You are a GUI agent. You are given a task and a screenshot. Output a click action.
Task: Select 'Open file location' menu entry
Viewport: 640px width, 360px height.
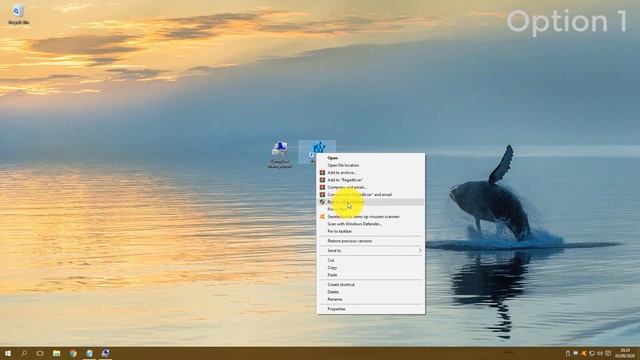point(371,165)
